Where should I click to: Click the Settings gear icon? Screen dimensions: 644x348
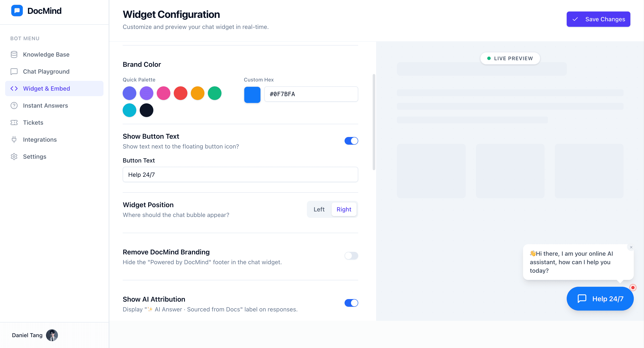[x=14, y=157]
